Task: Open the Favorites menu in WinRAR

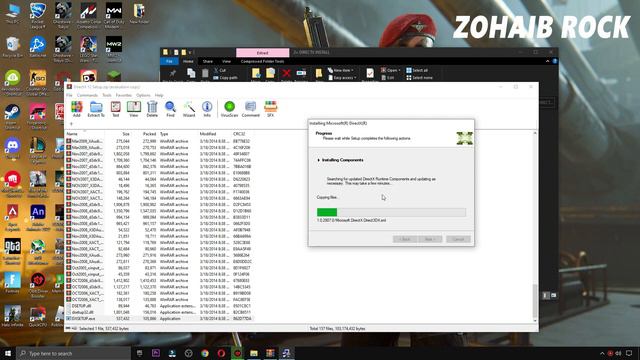Action: [x=124, y=95]
